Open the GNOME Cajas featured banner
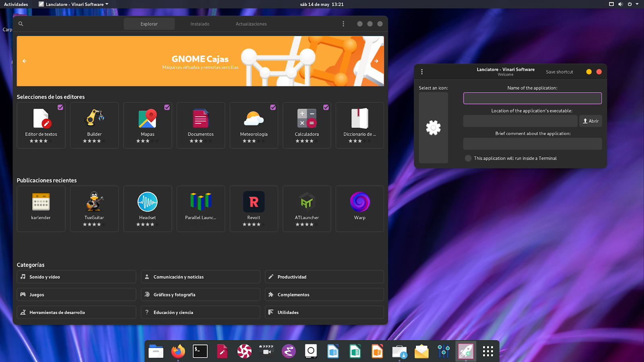The height and width of the screenshot is (362, 644). click(x=200, y=61)
